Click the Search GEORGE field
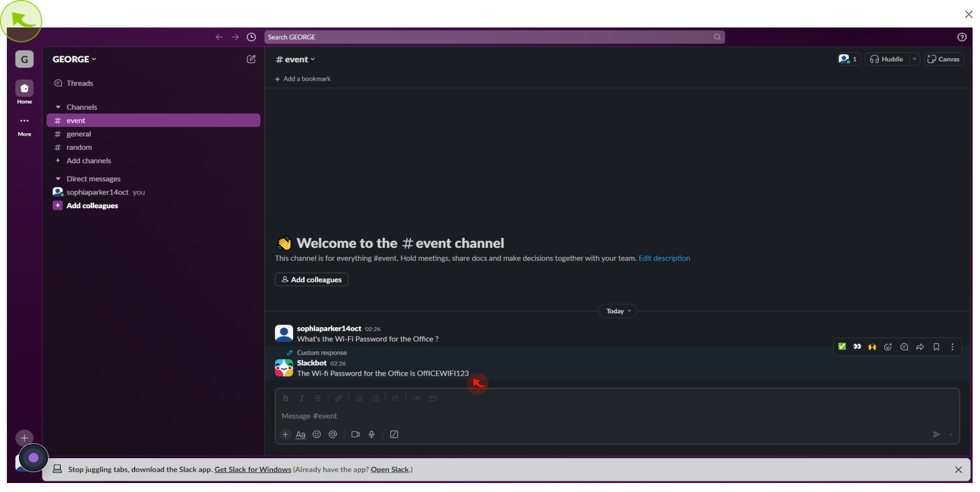The width and height of the screenshot is (980, 492). [x=494, y=37]
